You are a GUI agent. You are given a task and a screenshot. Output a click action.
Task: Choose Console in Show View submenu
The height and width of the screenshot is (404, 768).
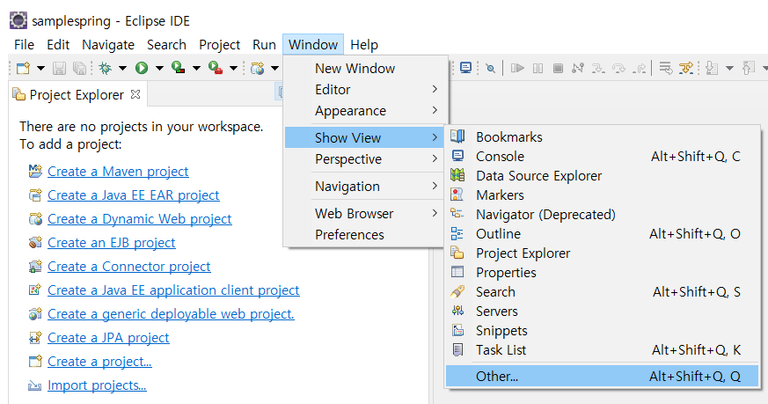[602, 156]
